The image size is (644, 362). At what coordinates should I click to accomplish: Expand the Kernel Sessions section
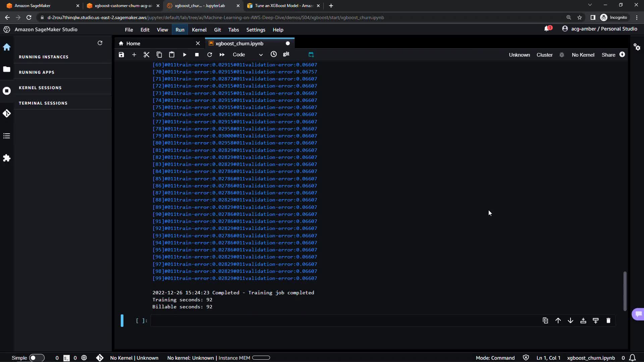pos(40,88)
